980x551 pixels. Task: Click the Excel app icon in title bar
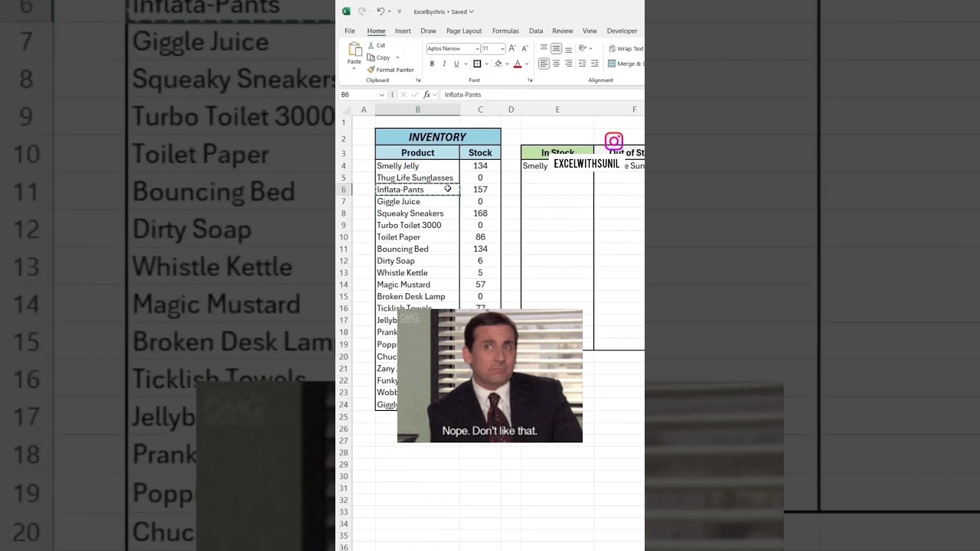click(x=346, y=11)
